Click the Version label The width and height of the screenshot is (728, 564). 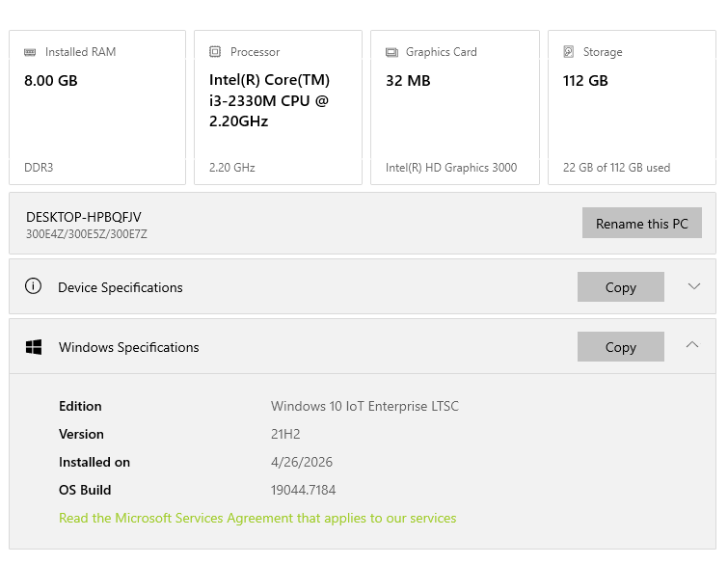(x=81, y=434)
